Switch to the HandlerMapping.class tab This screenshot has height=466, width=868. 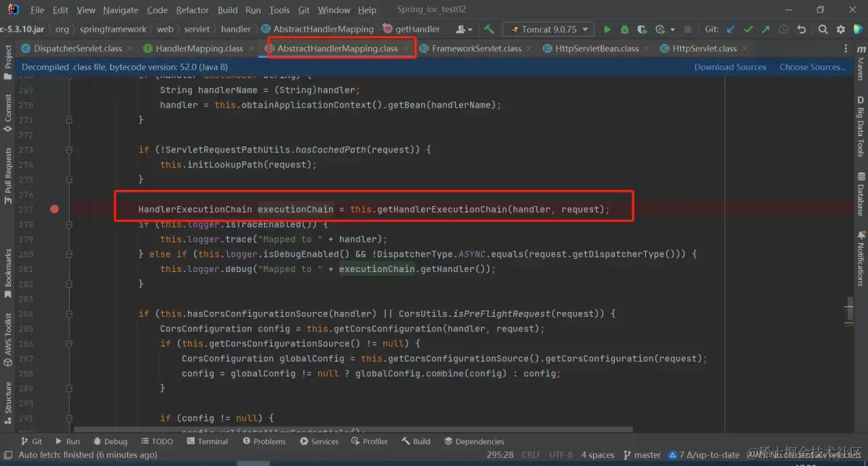pyautogui.click(x=199, y=48)
